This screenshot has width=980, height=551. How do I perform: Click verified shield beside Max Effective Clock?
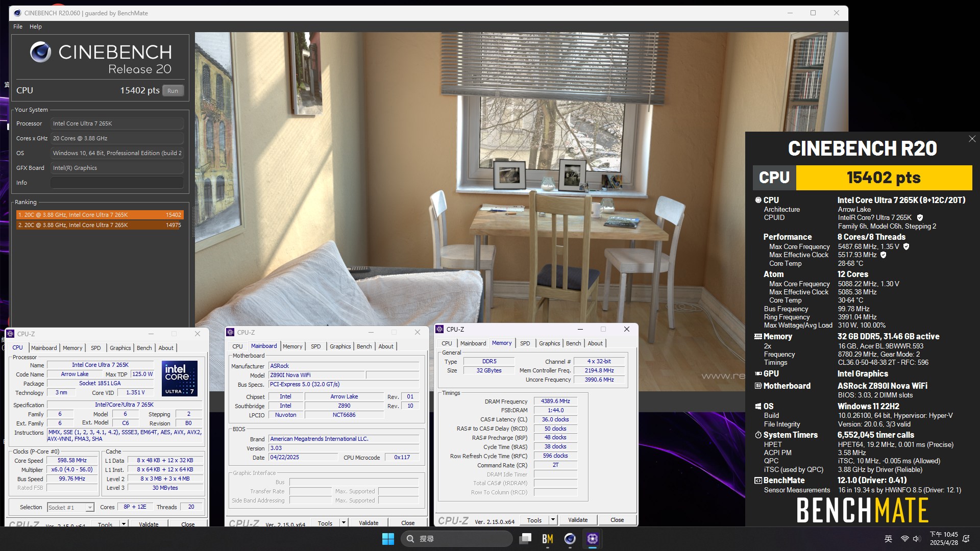pyautogui.click(x=883, y=255)
